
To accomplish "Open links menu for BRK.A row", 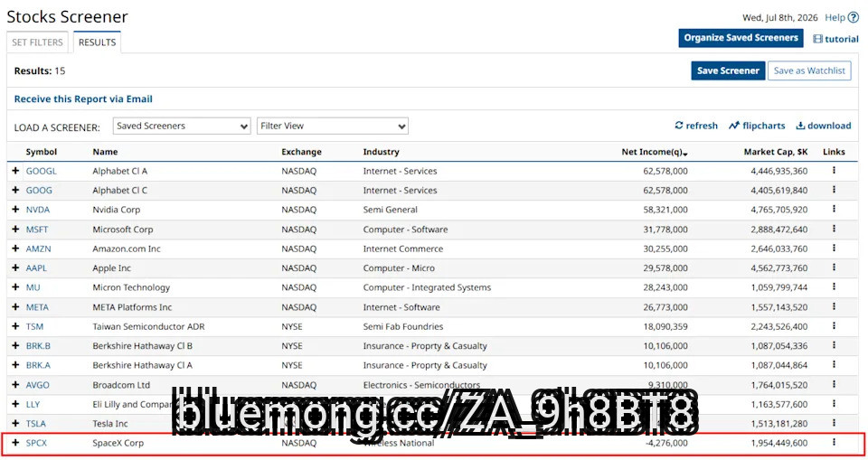I will pyautogui.click(x=834, y=365).
